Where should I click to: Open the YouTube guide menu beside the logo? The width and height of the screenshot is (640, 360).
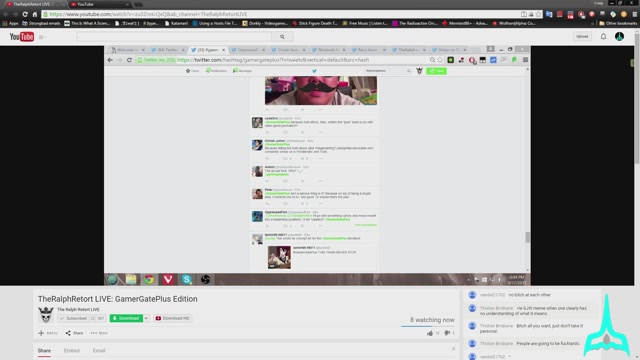coord(42,37)
